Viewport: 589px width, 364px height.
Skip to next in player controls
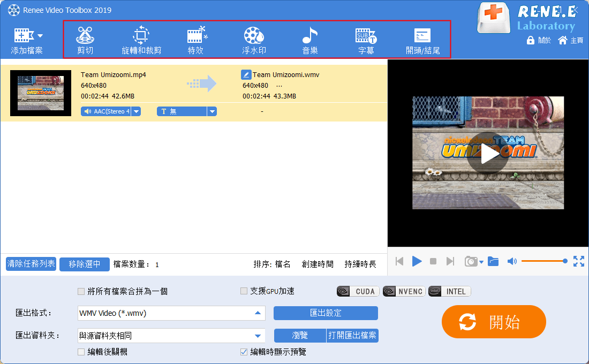[x=450, y=261]
